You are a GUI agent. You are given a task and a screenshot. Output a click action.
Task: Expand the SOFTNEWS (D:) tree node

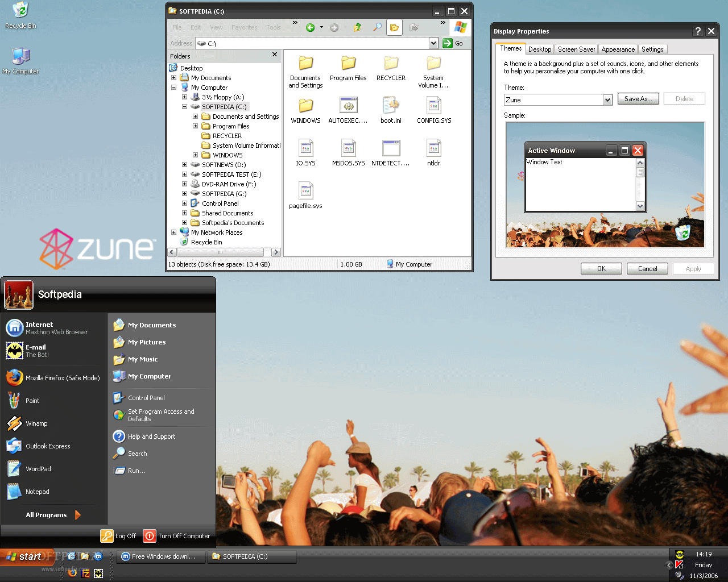tap(184, 165)
